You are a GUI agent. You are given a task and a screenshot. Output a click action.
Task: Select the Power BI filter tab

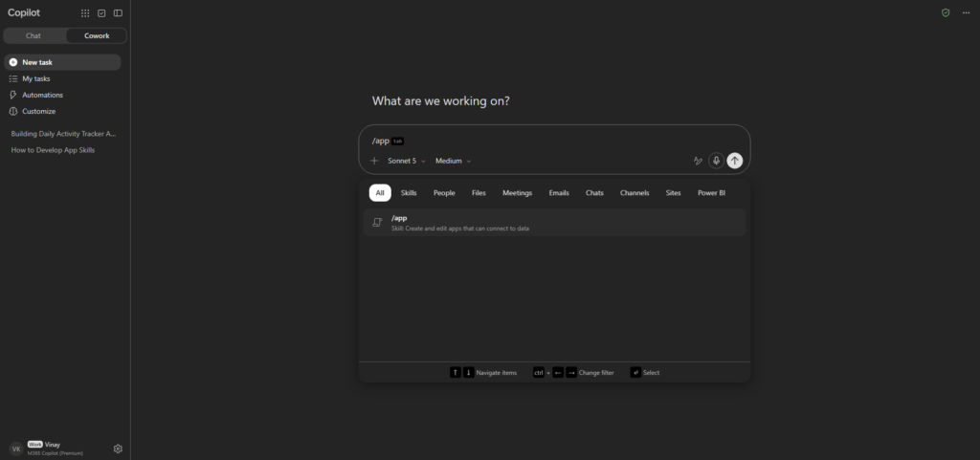711,193
